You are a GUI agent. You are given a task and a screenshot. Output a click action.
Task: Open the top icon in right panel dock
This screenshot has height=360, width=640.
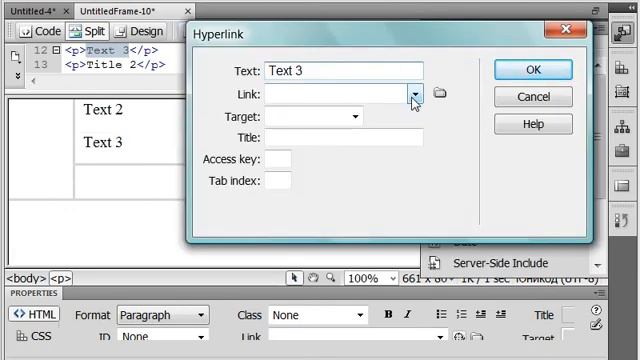pyautogui.click(x=622, y=33)
